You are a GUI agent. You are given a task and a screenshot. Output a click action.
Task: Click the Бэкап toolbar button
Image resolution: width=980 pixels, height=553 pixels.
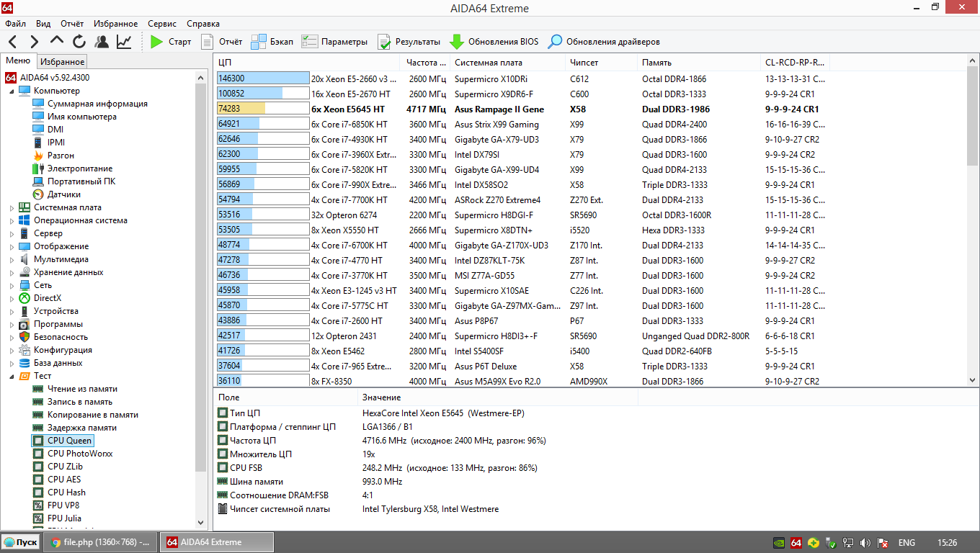(272, 42)
